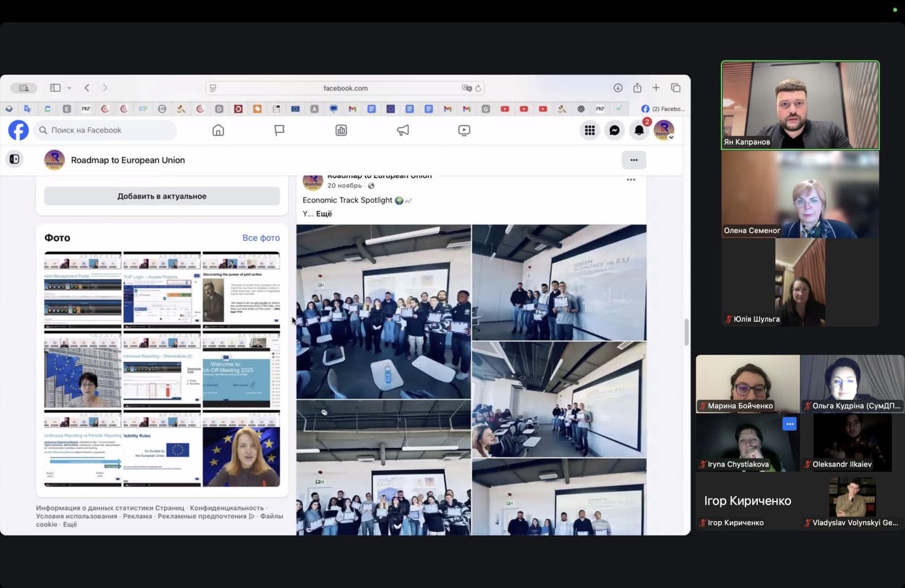This screenshot has height=588, width=905.
Task: Open Messenger chat icon
Action: tap(614, 130)
